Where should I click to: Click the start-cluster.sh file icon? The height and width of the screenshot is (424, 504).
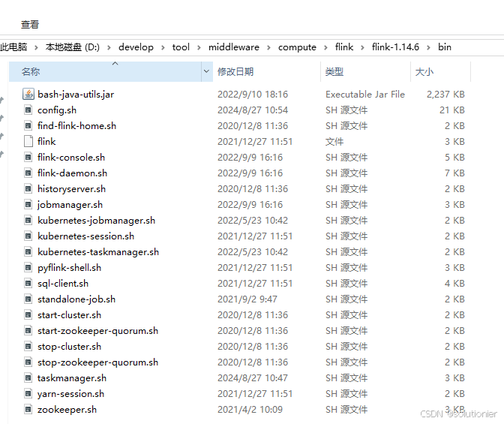[28, 315]
